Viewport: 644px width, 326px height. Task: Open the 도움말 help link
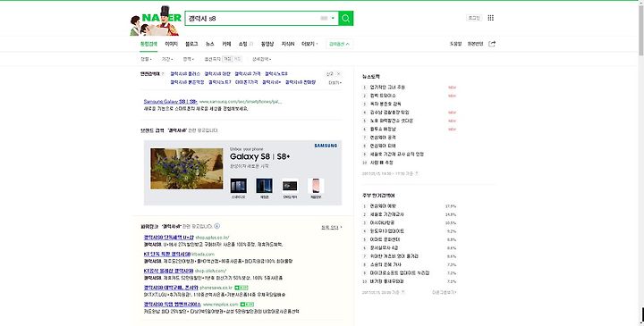455,44
